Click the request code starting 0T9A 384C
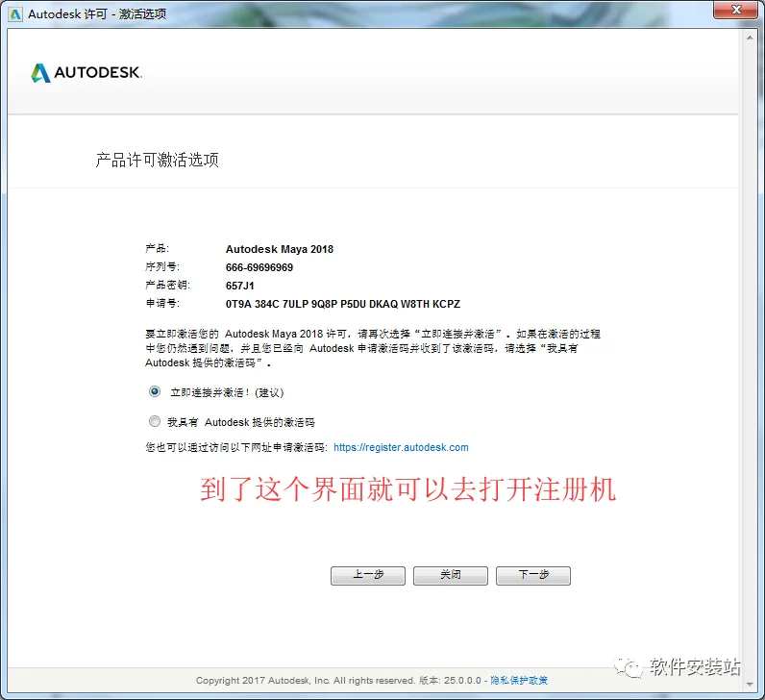The image size is (765, 700). point(342,304)
